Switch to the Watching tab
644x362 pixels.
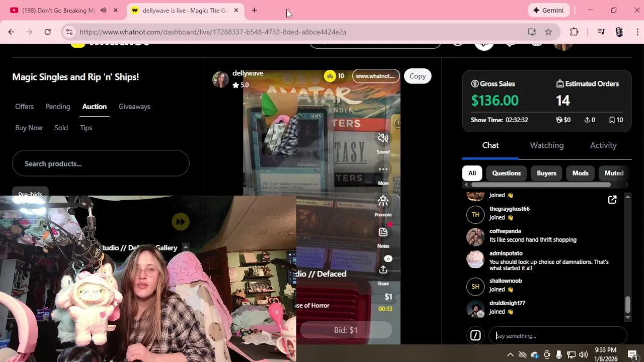pos(546,145)
